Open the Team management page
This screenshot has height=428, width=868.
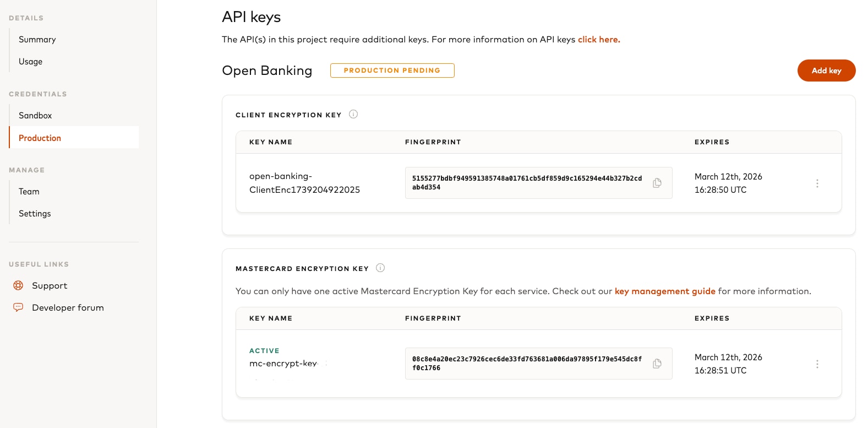tap(29, 192)
